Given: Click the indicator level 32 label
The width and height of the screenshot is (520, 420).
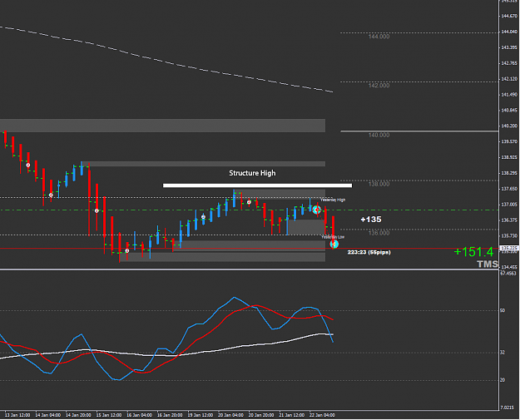Looking at the screenshot, I should pos(503,353).
